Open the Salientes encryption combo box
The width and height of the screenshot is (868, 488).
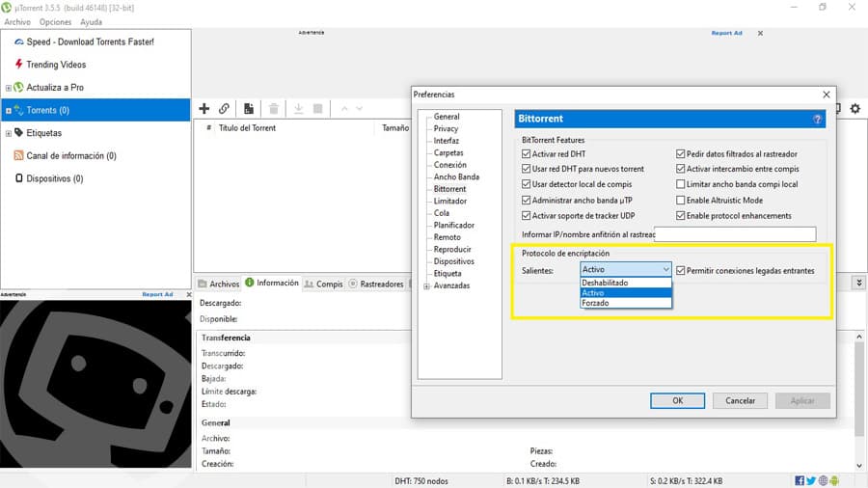(626, 269)
